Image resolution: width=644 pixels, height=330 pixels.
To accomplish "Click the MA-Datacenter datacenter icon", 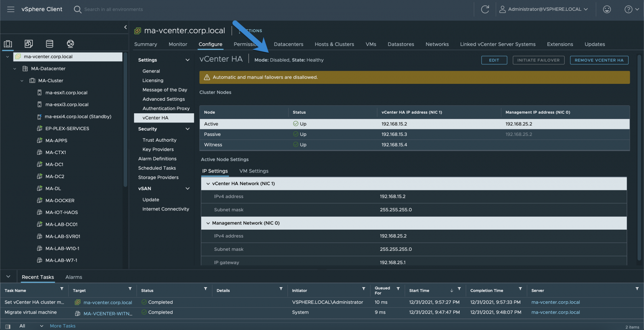I will coord(25,69).
